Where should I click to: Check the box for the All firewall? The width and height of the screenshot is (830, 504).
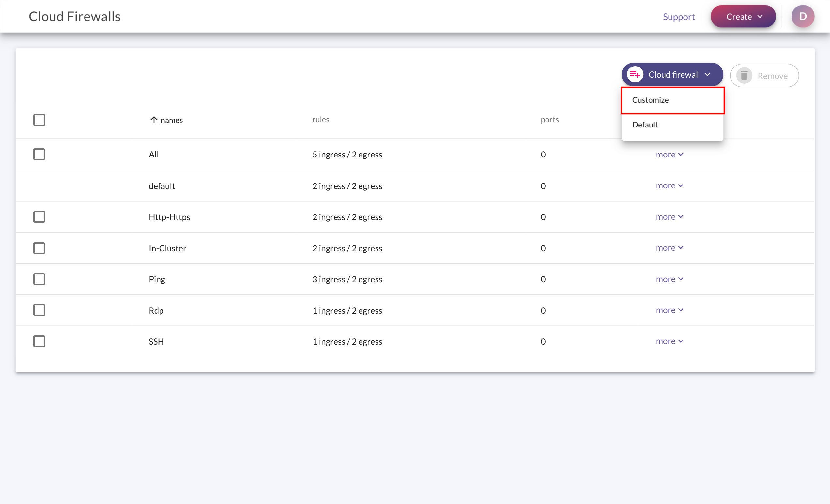[x=39, y=154]
